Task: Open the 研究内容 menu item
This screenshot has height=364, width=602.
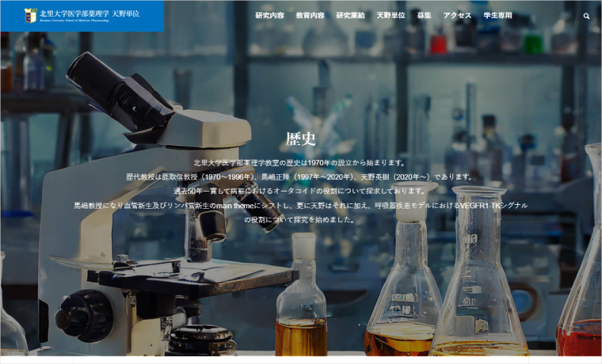Action: pyautogui.click(x=269, y=16)
